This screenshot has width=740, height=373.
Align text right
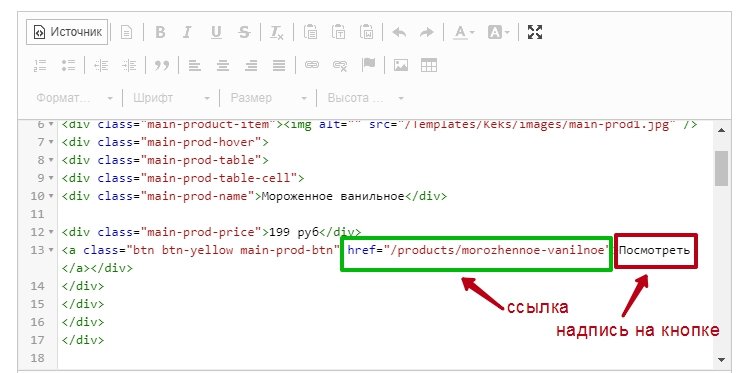click(251, 65)
